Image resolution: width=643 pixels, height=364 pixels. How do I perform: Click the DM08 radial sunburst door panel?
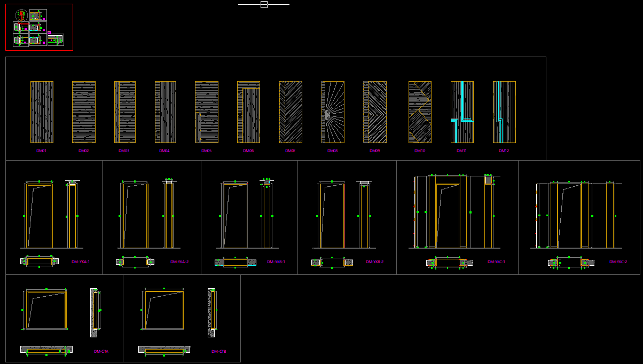333,112
